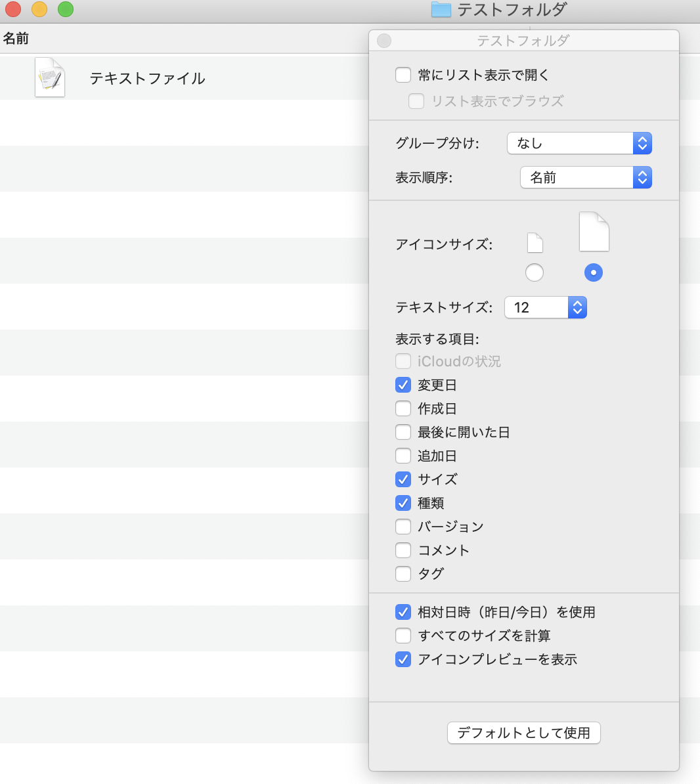Click the 名前 column header
This screenshot has width=700, height=784.
click(x=16, y=39)
